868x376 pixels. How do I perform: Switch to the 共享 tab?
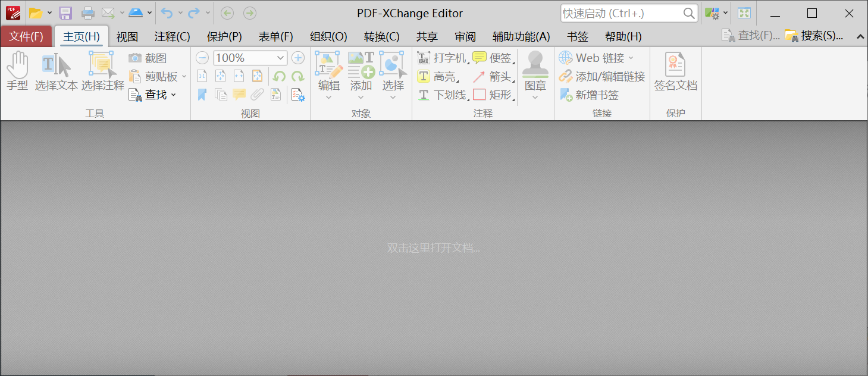[x=427, y=36]
